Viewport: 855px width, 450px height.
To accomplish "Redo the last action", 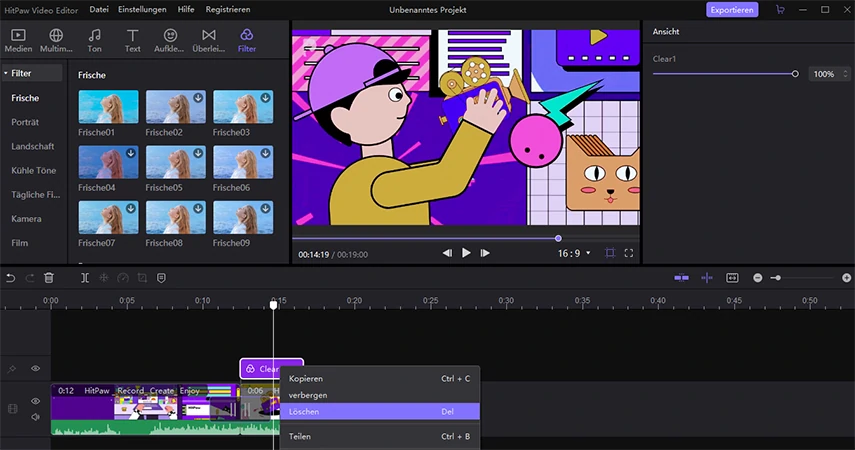I will click(x=29, y=278).
